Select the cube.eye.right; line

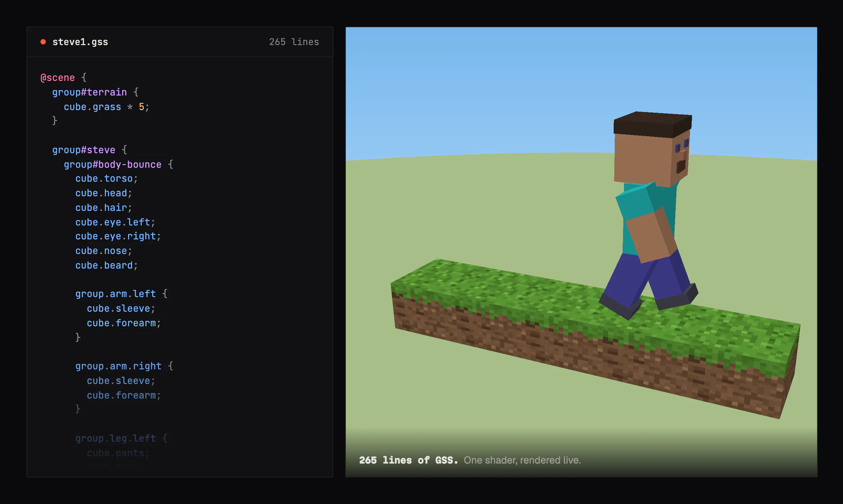[118, 236]
